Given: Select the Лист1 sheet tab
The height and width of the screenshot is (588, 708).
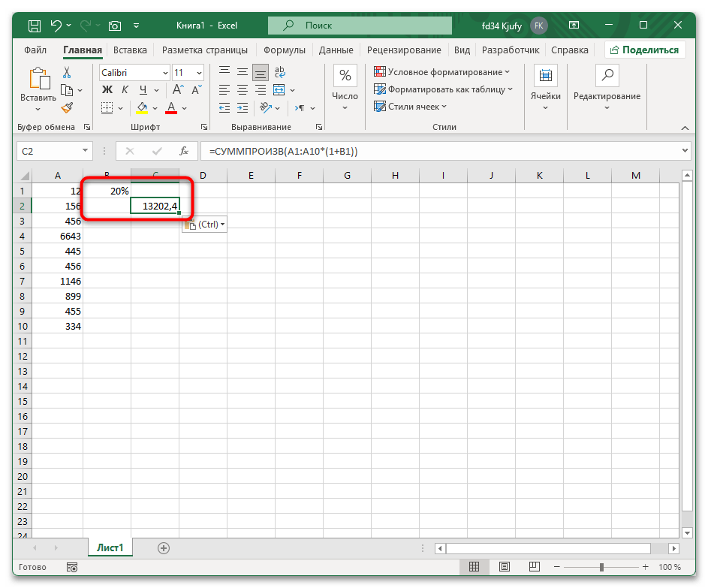Looking at the screenshot, I should point(110,547).
